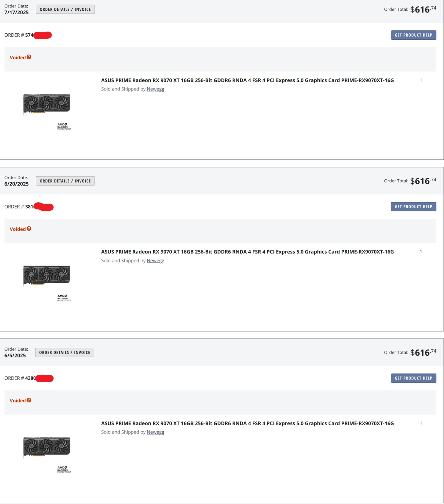The height and width of the screenshot is (504, 444).
Task: Open Order Details / Invoice for 6/5/2025 order
Action: 65,353
